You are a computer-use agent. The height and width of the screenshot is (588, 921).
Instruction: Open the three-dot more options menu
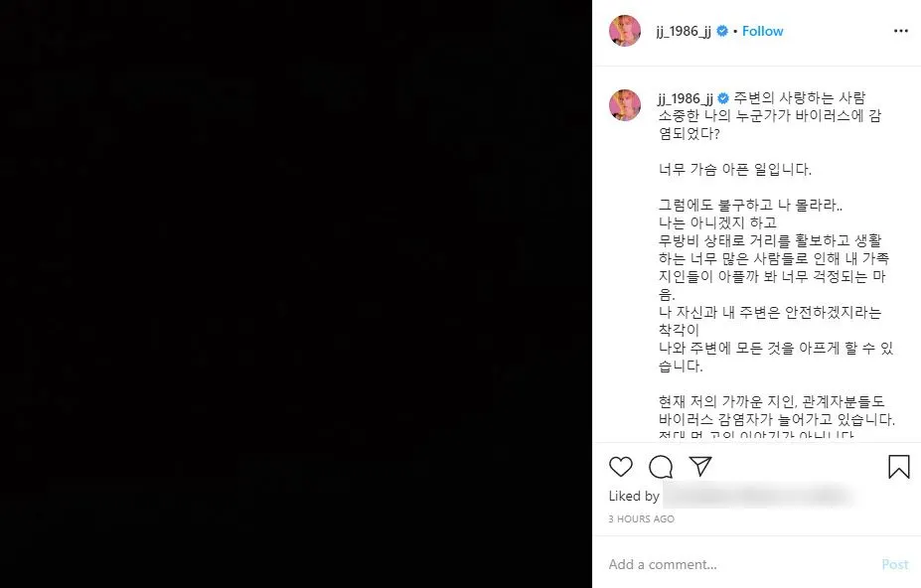900,31
